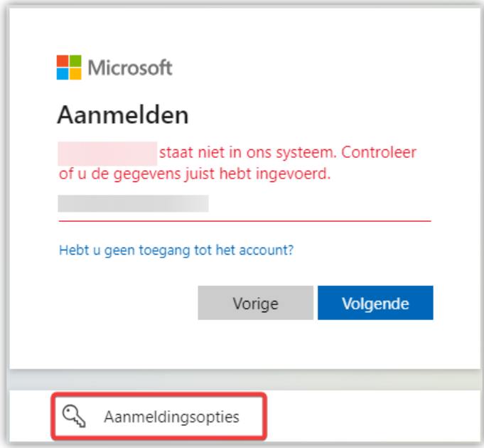
Task: Click the red square of the Microsoft logo
Action: (x=63, y=61)
